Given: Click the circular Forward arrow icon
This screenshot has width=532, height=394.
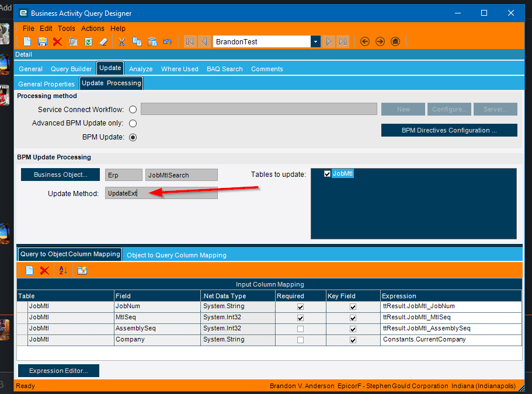Looking at the screenshot, I should point(380,41).
